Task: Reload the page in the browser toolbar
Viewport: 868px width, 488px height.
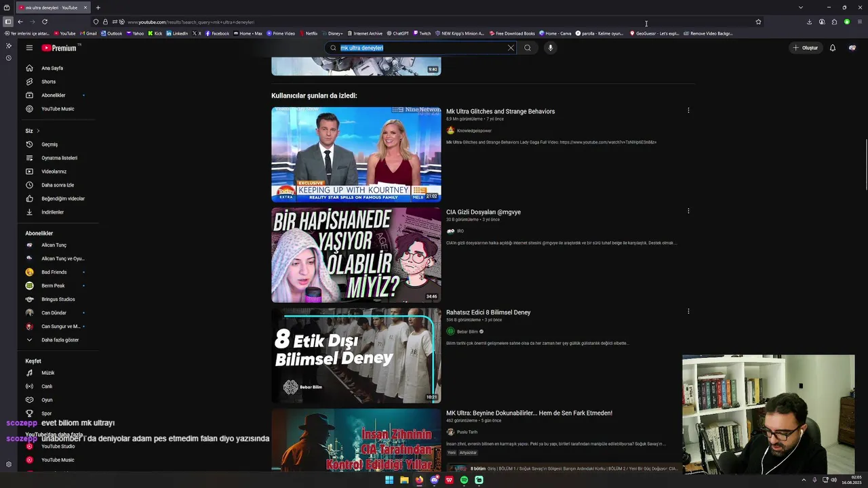Action: coord(45,22)
